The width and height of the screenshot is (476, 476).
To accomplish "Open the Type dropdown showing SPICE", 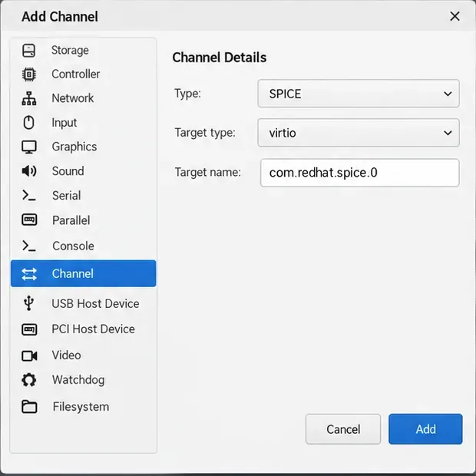I will coord(359,94).
